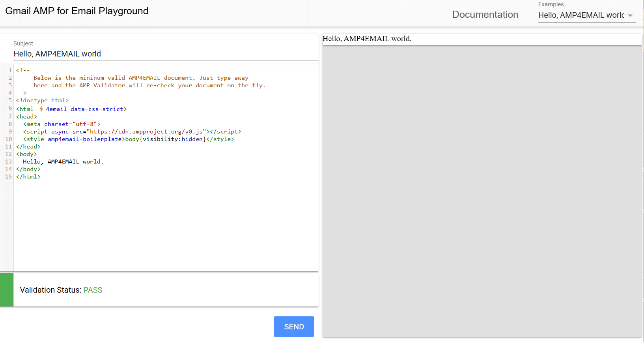Click the meta charset utf-8 line
This screenshot has width=644, height=342.
tap(62, 124)
